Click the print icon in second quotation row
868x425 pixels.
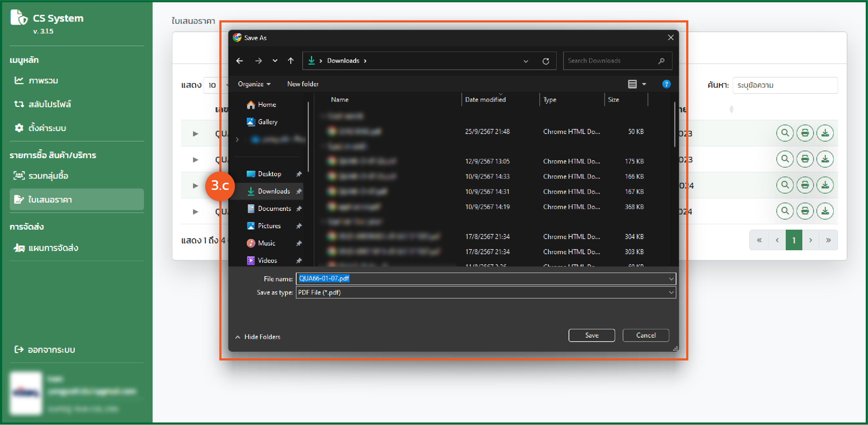[x=805, y=159]
